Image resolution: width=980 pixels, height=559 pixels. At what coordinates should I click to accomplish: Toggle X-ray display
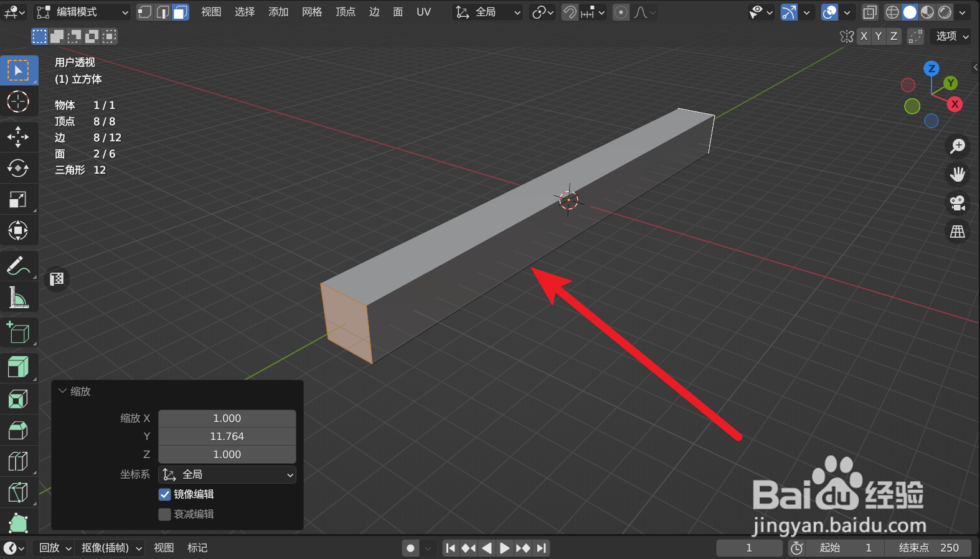click(870, 12)
